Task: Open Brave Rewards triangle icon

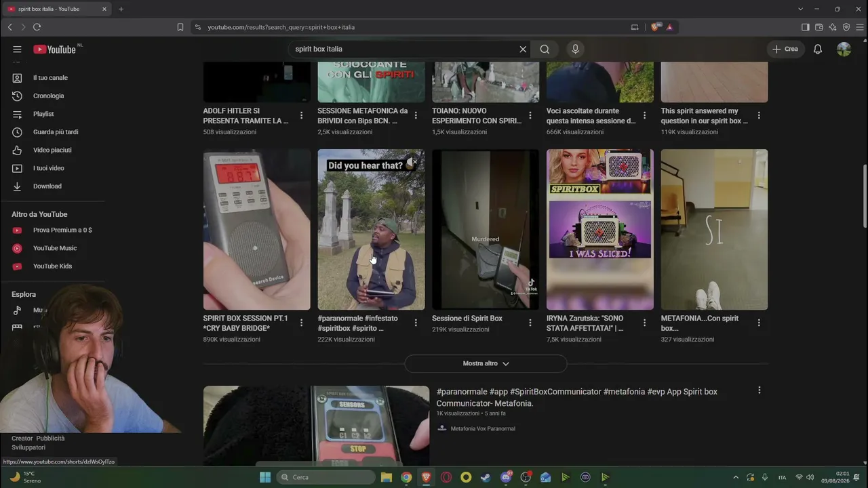Action: pyautogui.click(x=669, y=27)
